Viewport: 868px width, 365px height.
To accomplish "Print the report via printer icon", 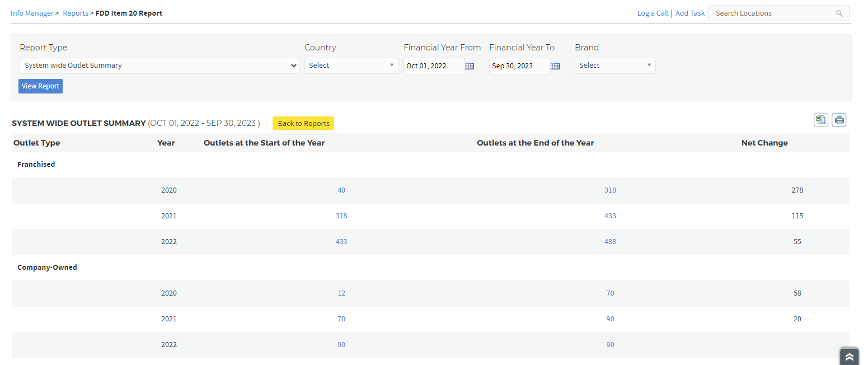I will tap(839, 120).
